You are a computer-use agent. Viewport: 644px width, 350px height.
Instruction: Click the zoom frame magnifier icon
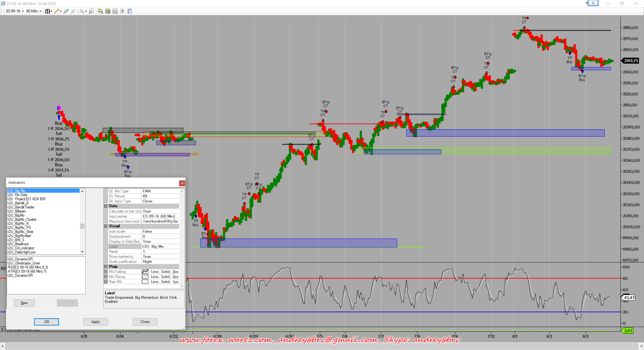click(92, 11)
